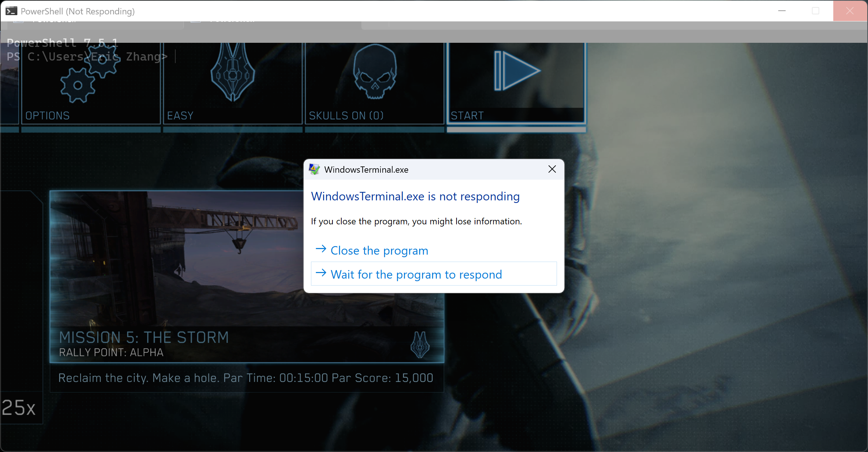
Task: Open the Skulls On (0) skull tile
Action: [375, 83]
